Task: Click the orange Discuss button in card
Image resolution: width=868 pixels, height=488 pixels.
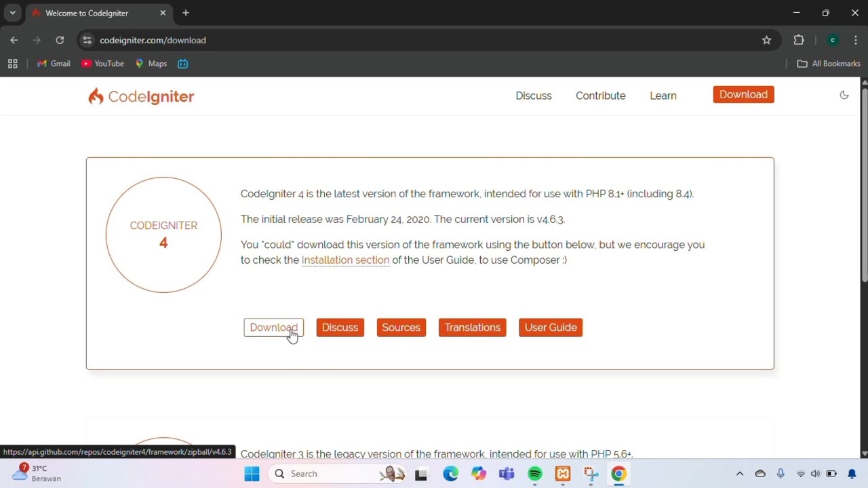Action: 340,327
